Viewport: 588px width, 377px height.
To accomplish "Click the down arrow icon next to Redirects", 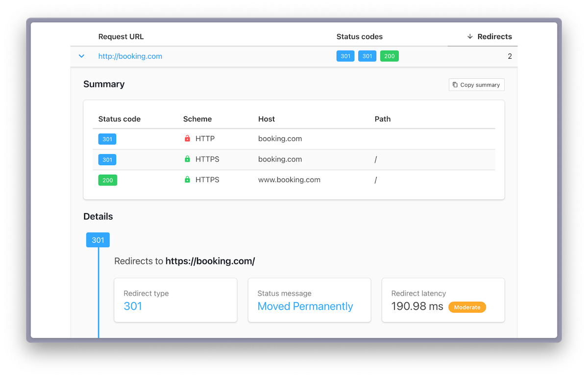I will click(470, 37).
